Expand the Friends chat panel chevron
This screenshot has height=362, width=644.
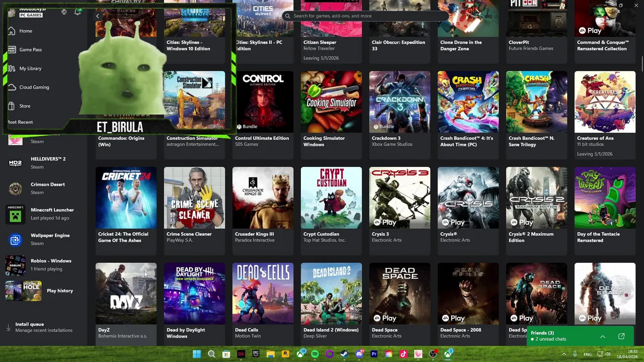tap(603, 336)
